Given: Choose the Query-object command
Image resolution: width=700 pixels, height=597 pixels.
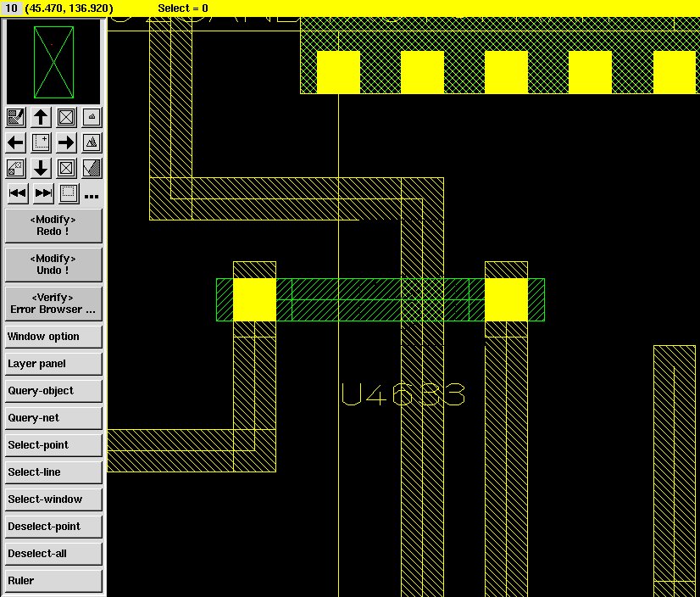Looking at the screenshot, I should pyautogui.click(x=53, y=391).
